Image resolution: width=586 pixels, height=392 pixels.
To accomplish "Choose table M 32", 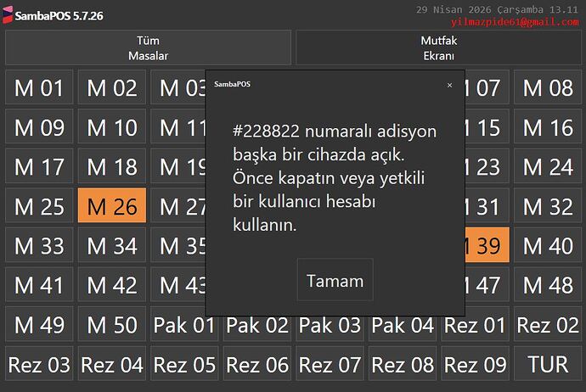I will (548, 206).
